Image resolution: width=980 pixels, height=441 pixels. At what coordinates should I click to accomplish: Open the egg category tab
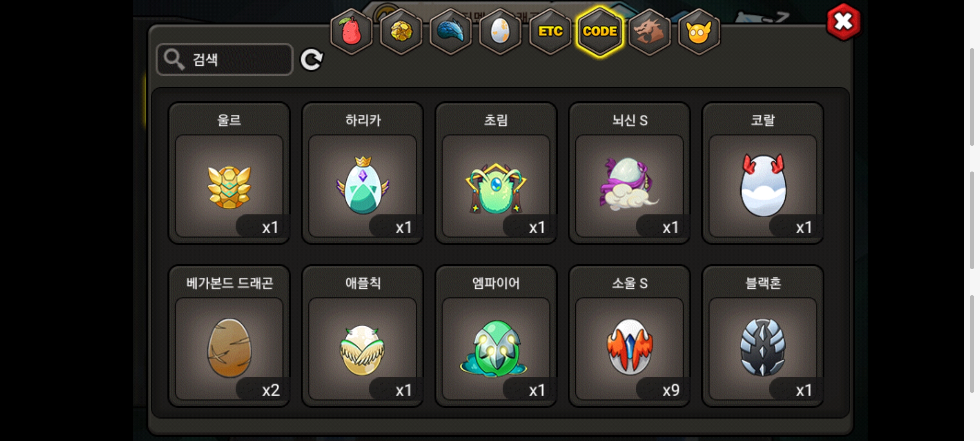(x=500, y=31)
